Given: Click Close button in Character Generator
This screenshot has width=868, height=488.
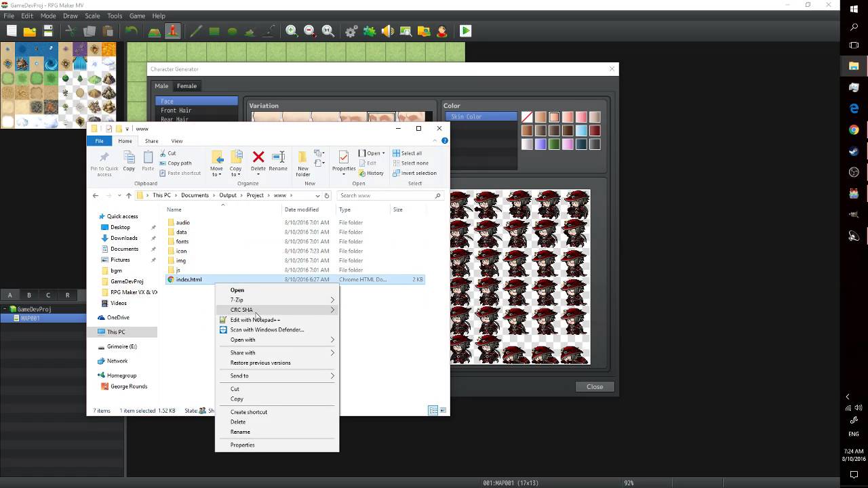Looking at the screenshot, I should (x=595, y=386).
